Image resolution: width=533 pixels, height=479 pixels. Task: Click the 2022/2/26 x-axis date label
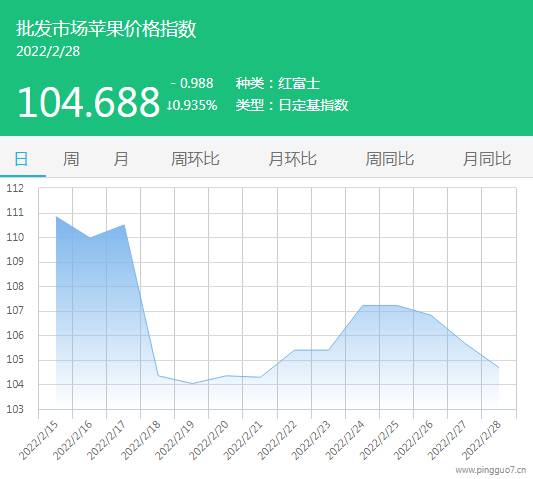(x=413, y=440)
